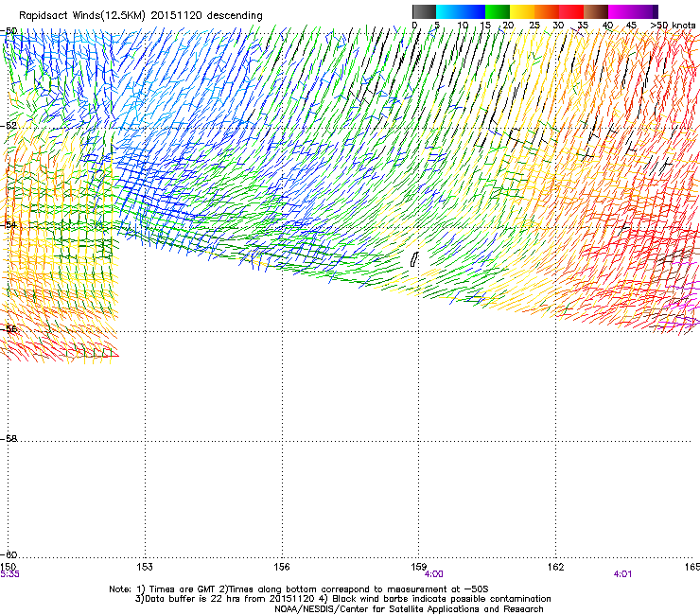Click the gray 0-5 knots legend swatch
The image size is (700, 615).
(424, 11)
